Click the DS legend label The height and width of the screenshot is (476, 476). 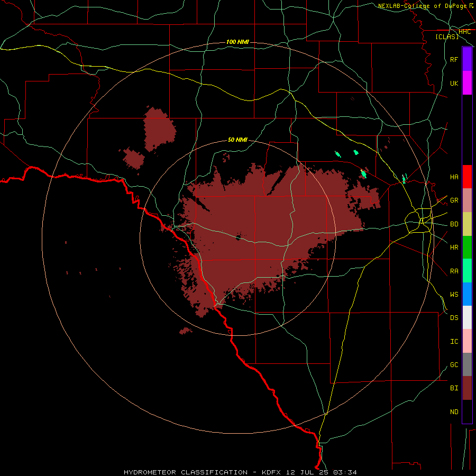coord(454,318)
